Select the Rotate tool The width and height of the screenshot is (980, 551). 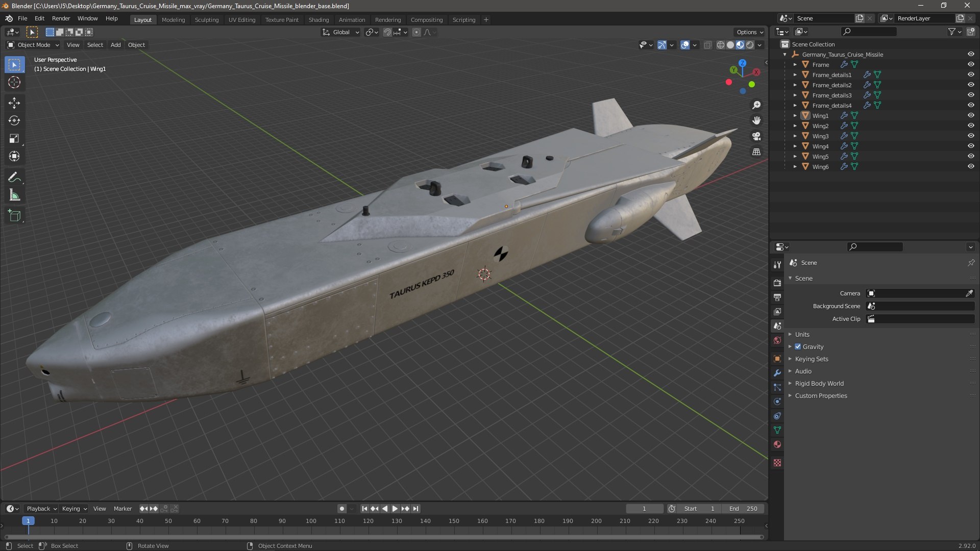pyautogui.click(x=14, y=121)
